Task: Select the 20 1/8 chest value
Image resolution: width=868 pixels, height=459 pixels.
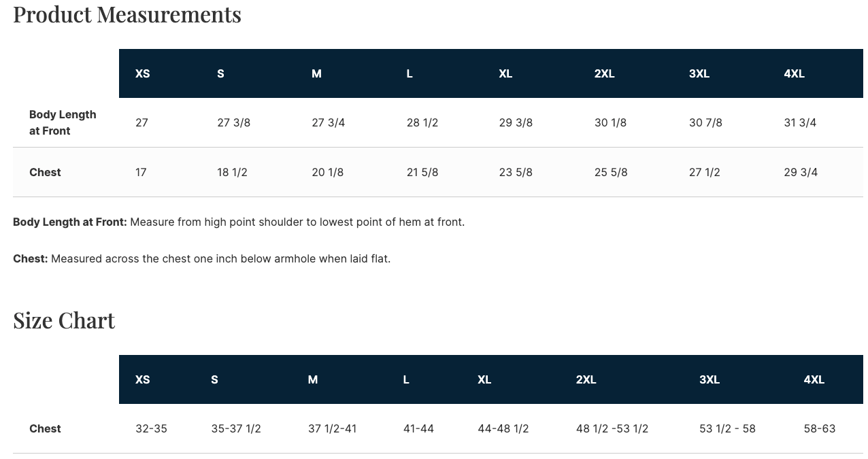Action: pyautogui.click(x=327, y=172)
